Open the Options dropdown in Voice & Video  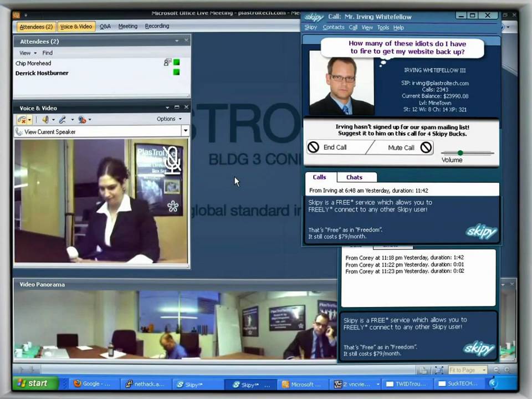coord(169,119)
